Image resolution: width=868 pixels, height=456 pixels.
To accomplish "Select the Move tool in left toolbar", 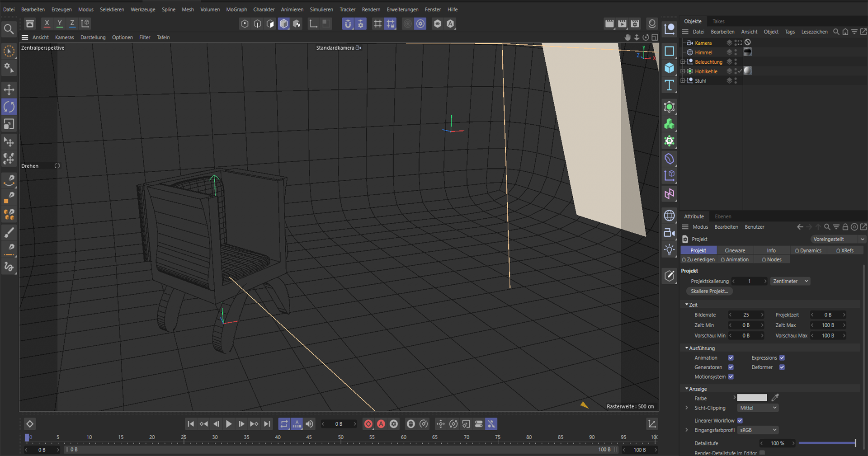I will pyautogui.click(x=9, y=89).
